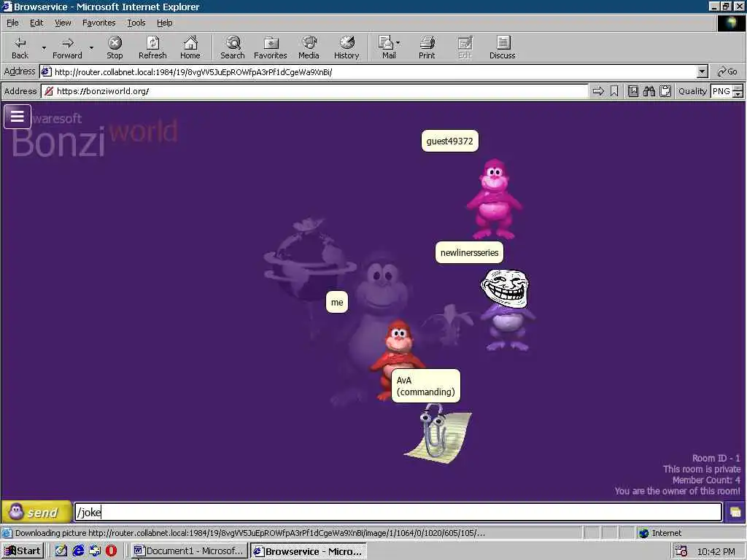Viewport: 747px width, 560px height.
Task: Click the send button in chat bar
Action: (x=36, y=512)
